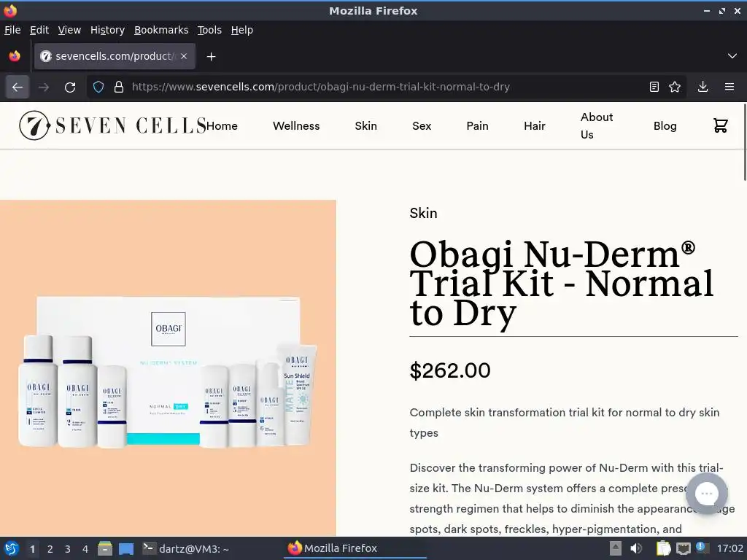Switch to workspace 4
The width and height of the screenshot is (747, 560).
coord(85,549)
